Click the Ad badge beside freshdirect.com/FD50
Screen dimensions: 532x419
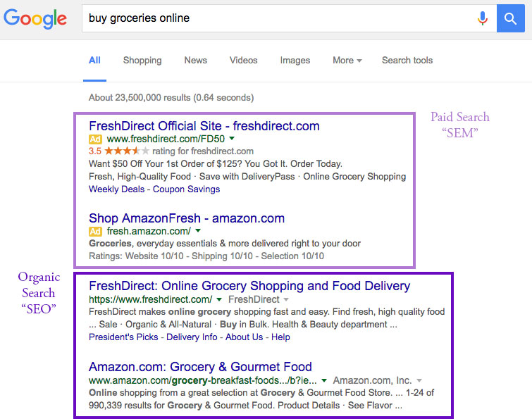coord(95,139)
